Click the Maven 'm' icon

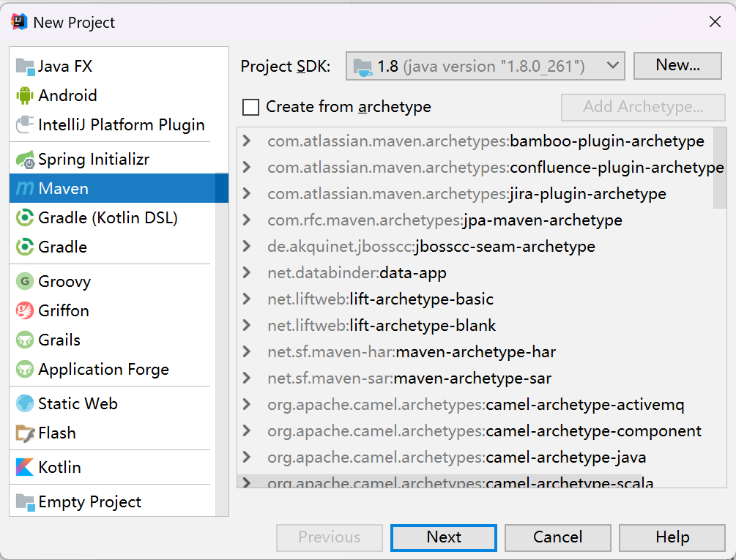point(25,189)
